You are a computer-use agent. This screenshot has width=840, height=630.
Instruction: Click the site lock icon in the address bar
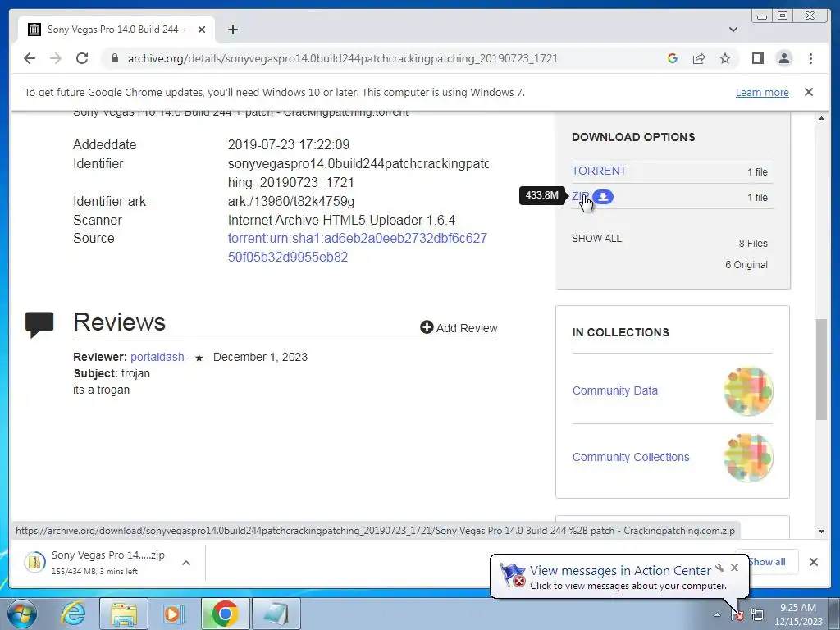click(x=114, y=58)
